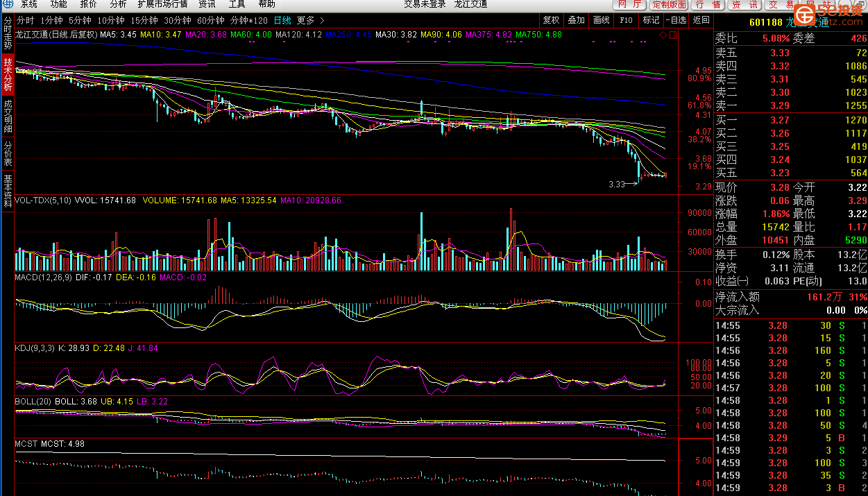868x496 pixels.
Task: Open the 资讯 menu beside 扩展市场行情
Action: (x=207, y=4)
